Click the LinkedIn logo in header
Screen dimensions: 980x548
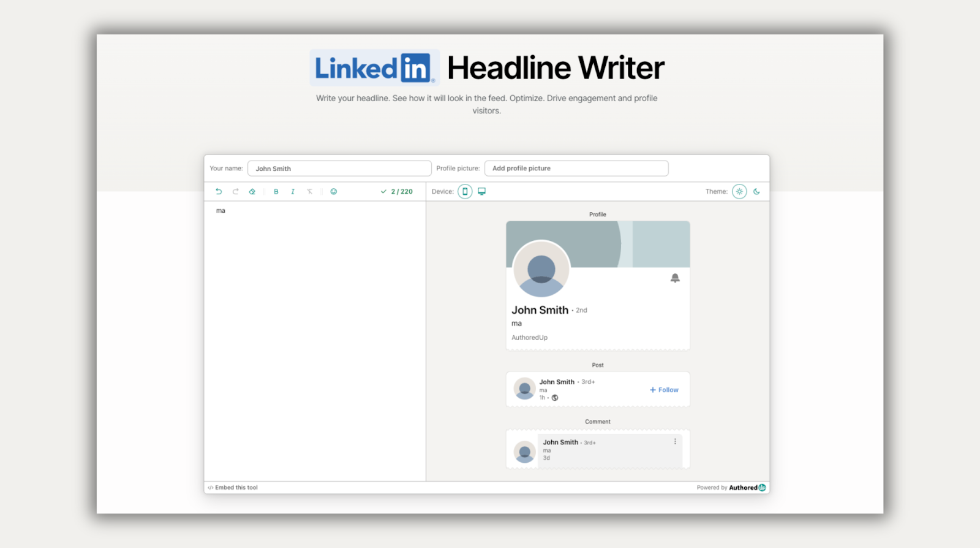[375, 67]
